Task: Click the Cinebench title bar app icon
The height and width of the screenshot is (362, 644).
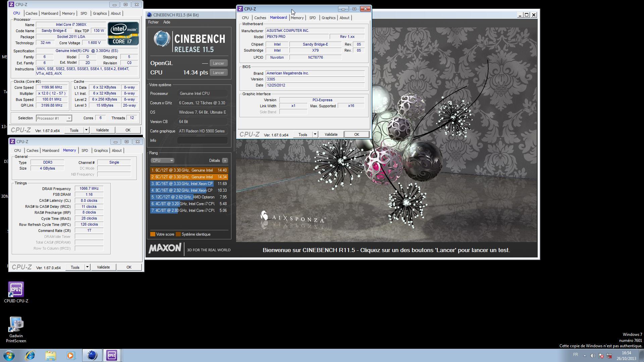Action: [x=150, y=15]
